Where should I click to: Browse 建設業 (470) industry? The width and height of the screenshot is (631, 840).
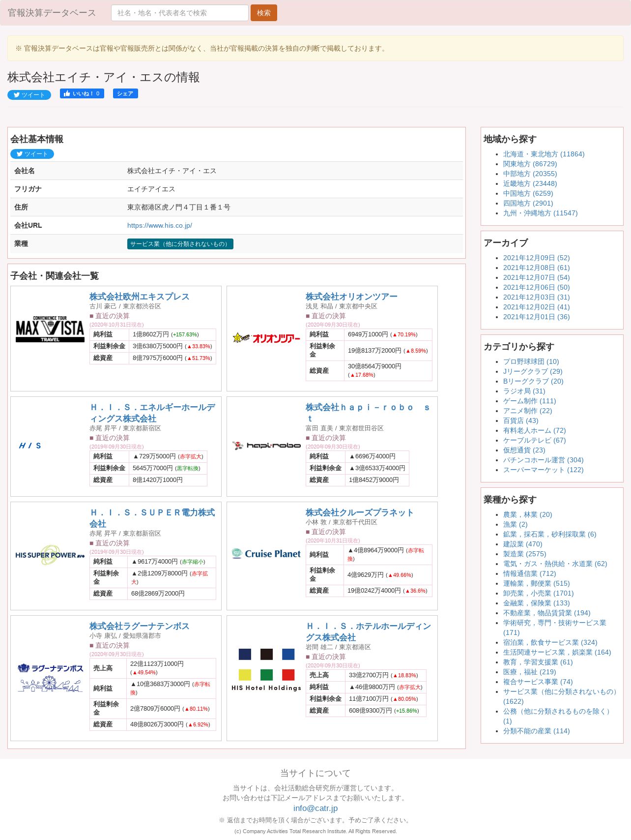coord(522,544)
